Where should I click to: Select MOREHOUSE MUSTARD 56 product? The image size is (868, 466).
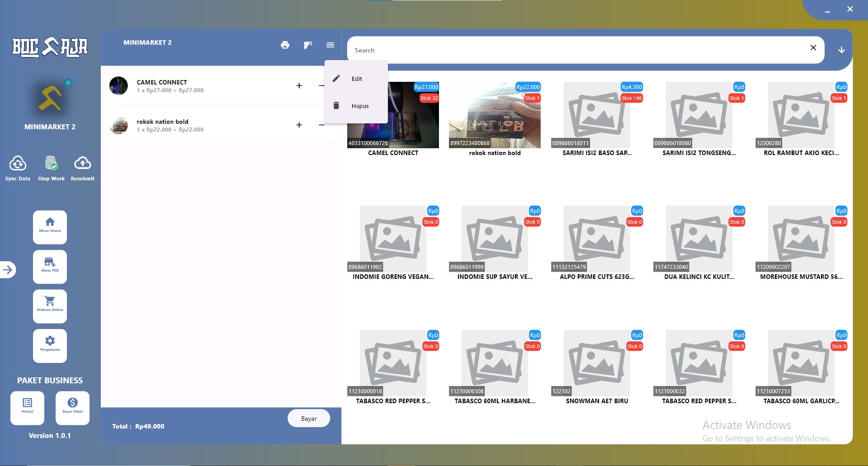801,243
